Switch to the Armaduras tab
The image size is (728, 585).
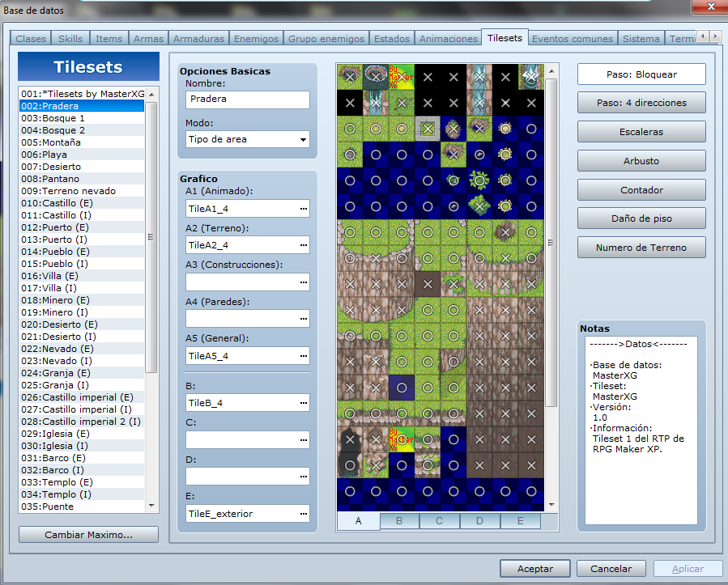point(198,39)
